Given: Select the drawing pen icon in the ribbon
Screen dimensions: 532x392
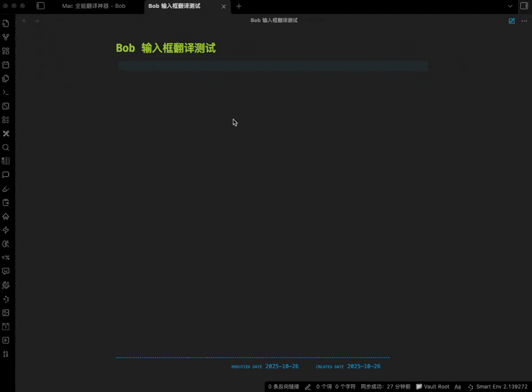Looking at the screenshot, I should (6, 188).
